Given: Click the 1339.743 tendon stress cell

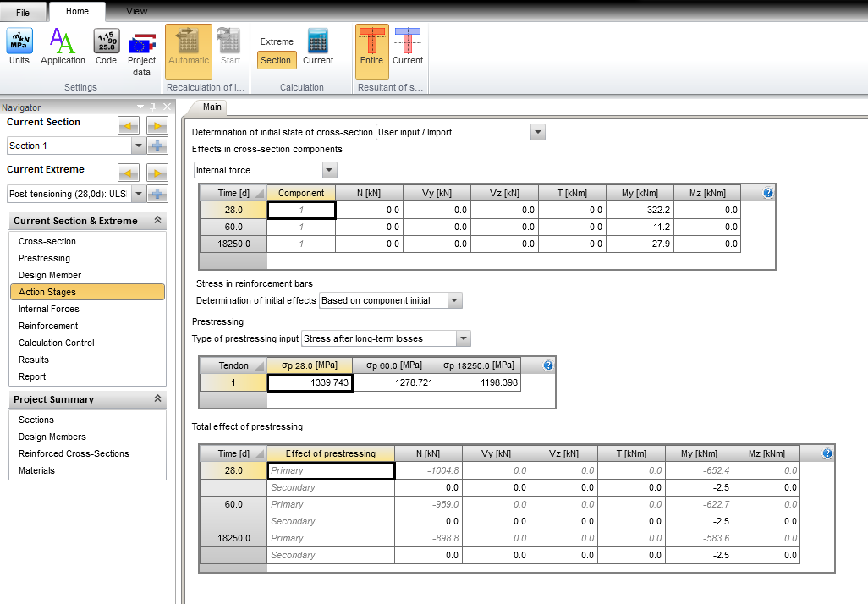Looking at the screenshot, I should point(310,382).
